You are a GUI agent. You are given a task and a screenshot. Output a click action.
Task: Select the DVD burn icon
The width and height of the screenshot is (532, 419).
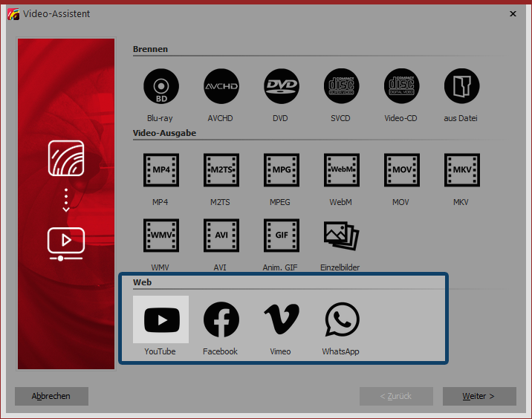[281, 88]
